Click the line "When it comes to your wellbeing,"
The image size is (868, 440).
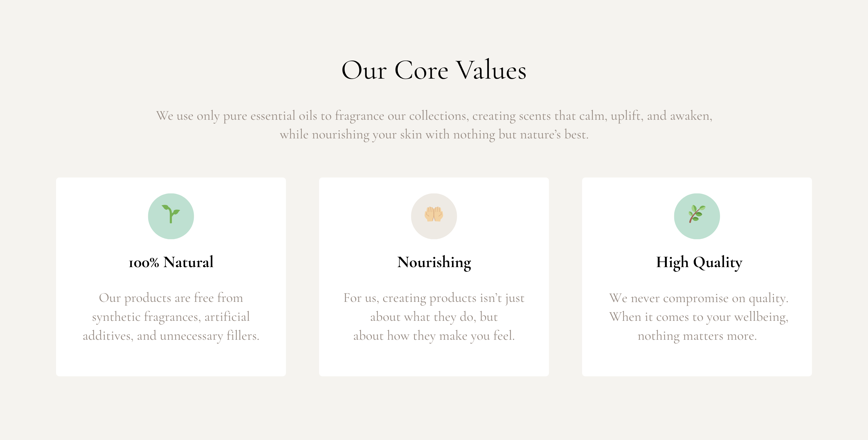click(699, 317)
